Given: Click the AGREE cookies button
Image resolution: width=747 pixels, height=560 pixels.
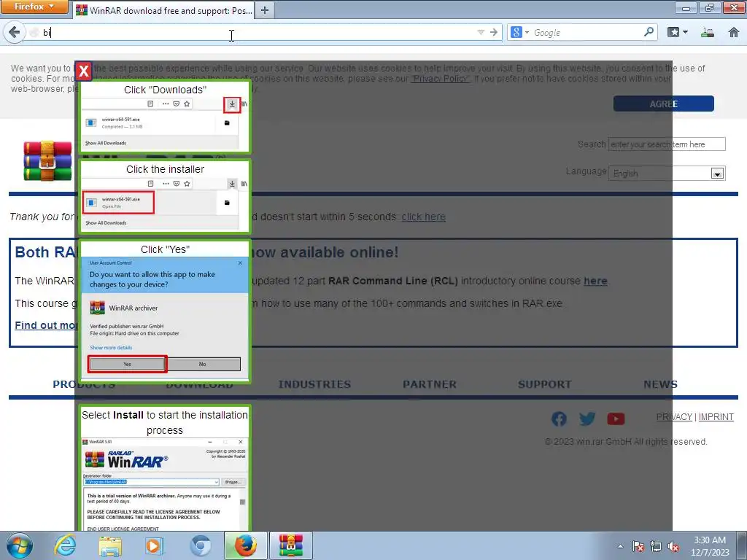Looking at the screenshot, I should [664, 104].
